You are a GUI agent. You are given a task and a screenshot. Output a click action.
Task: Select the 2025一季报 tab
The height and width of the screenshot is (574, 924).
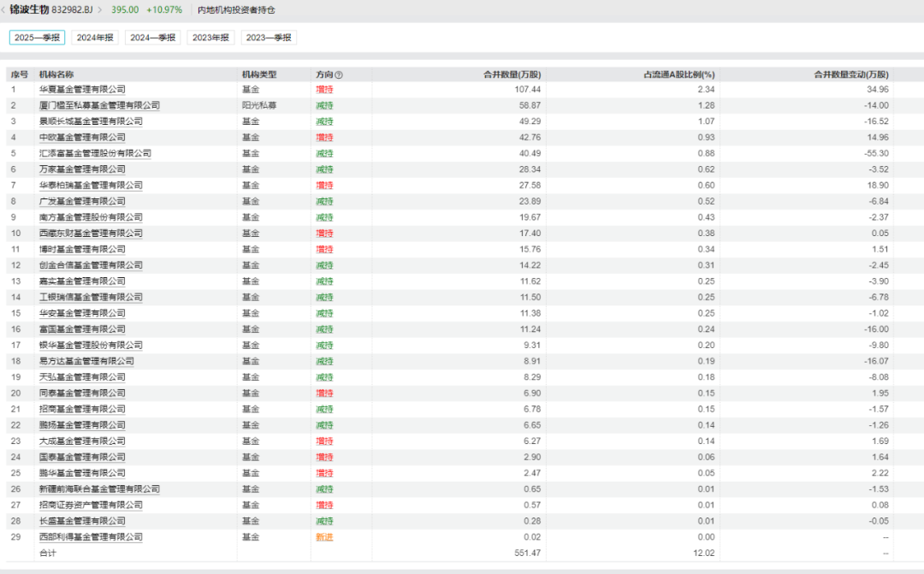click(37, 38)
